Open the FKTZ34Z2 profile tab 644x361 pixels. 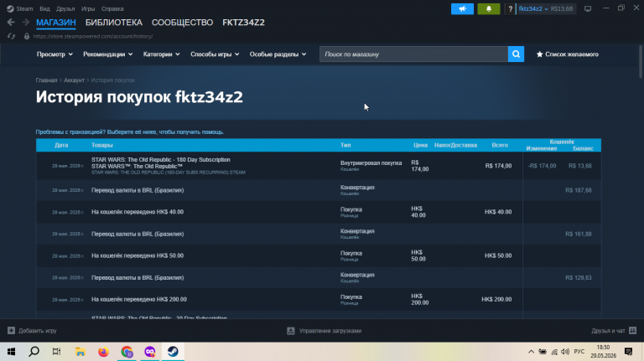pos(243,23)
